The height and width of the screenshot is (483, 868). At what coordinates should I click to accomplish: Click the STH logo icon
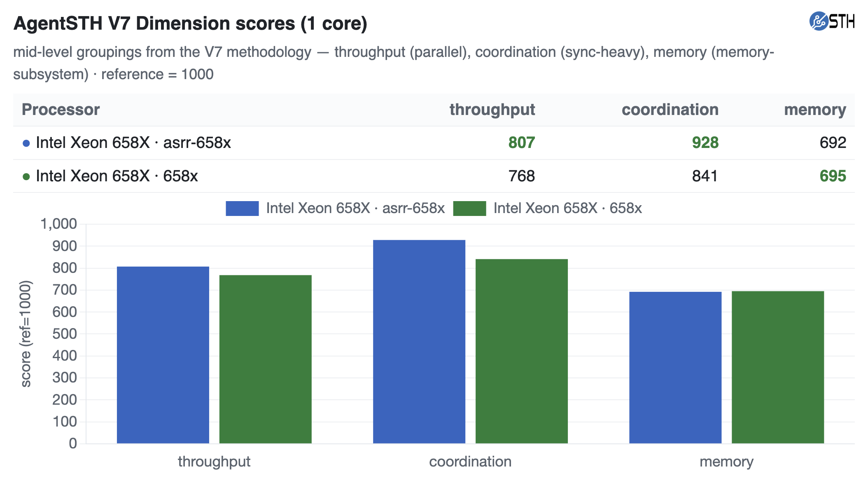(818, 21)
